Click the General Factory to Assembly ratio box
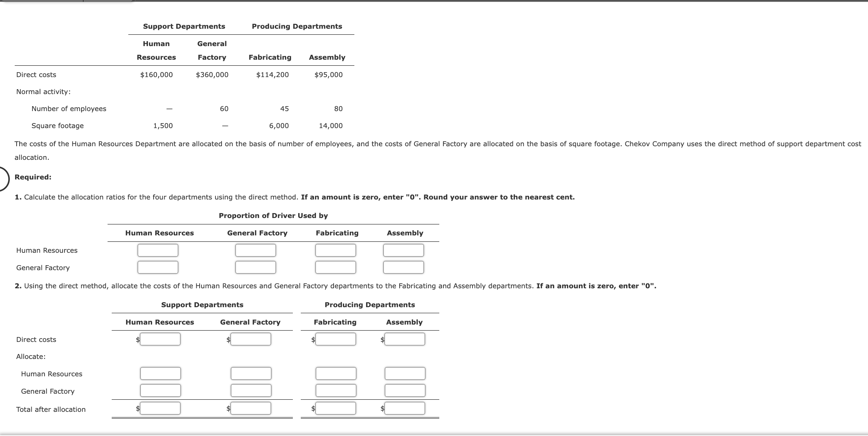 tap(403, 267)
